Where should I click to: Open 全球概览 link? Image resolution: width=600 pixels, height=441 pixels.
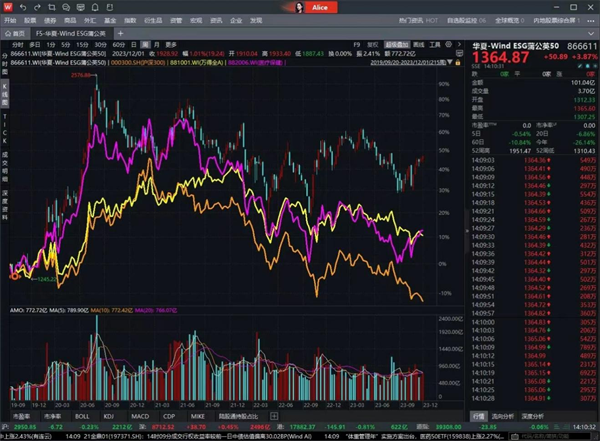[x=510, y=20]
